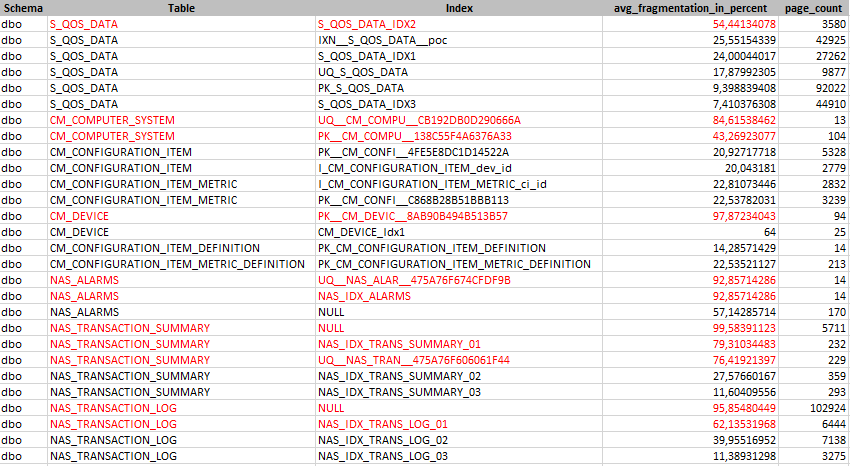The height and width of the screenshot is (466, 850).
Task: Click the black CM_DEVICE table cell
Action: point(181,232)
